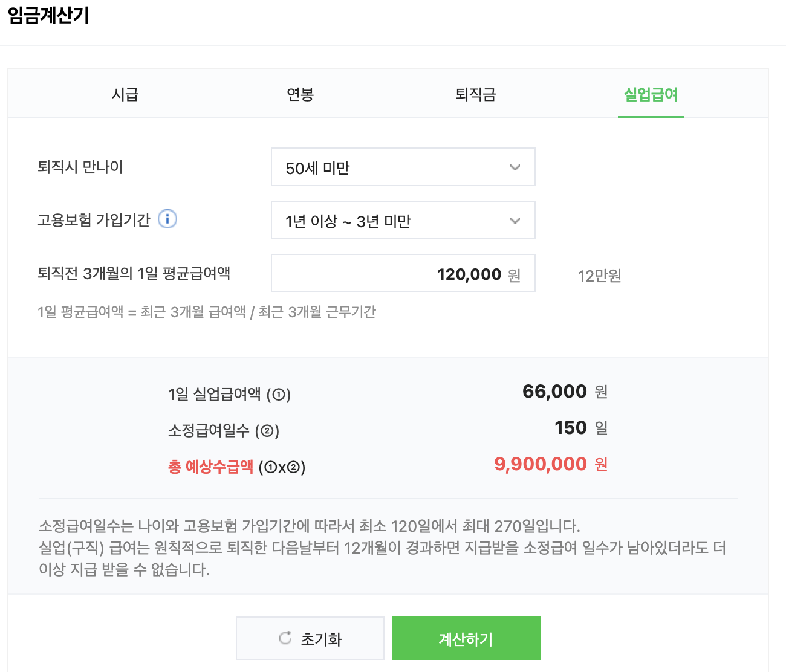Switch to the 연봉 tab
This screenshot has width=786, height=672.
tap(300, 94)
